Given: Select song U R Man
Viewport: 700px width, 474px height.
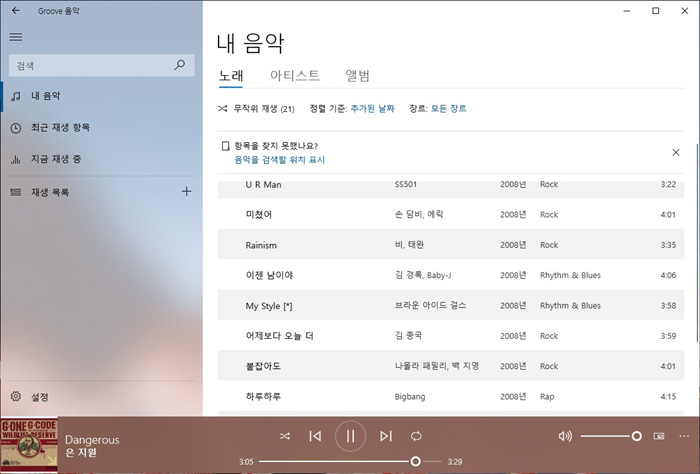Looking at the screenshot, I should [x=451, y=188].
